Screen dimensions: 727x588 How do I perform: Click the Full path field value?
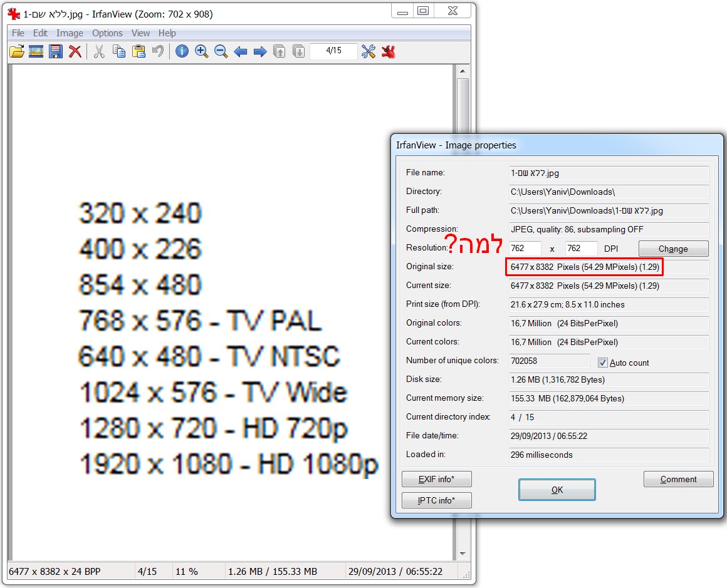[x=609, y=211]
